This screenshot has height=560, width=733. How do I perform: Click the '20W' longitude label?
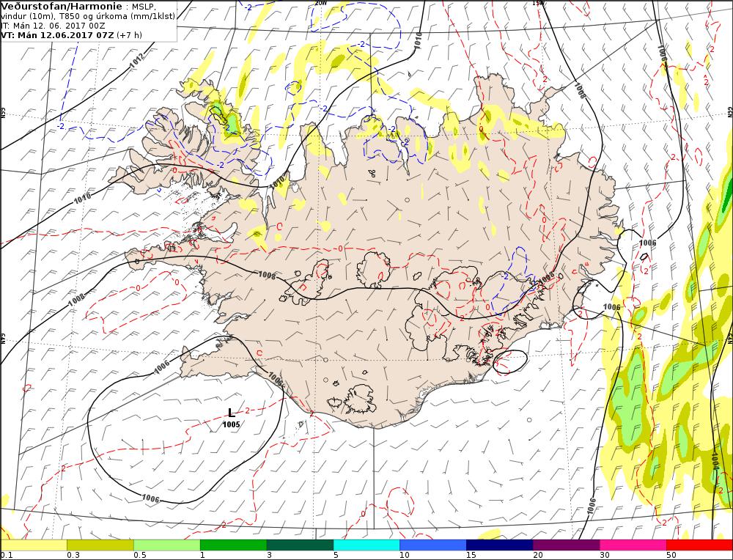point(321,3)
